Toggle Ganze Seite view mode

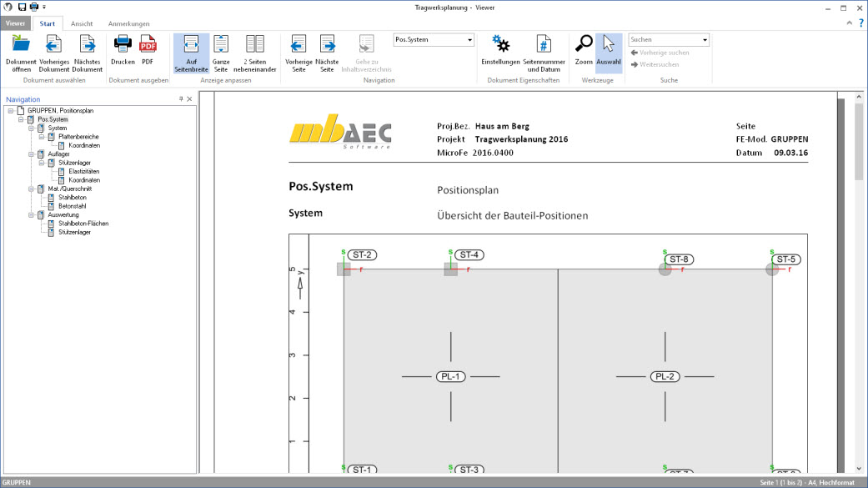point(221,53)
